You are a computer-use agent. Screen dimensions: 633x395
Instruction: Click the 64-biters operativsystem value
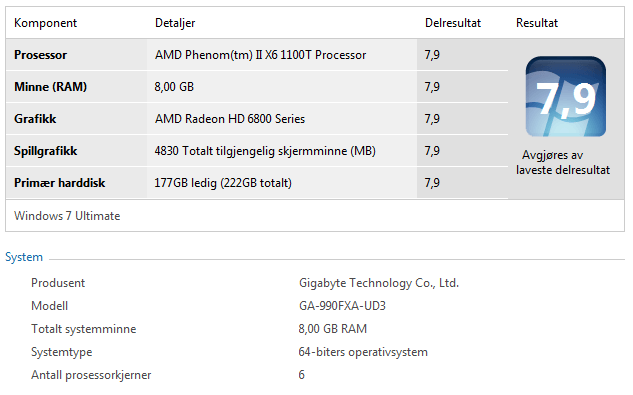(x=363, y=352)
